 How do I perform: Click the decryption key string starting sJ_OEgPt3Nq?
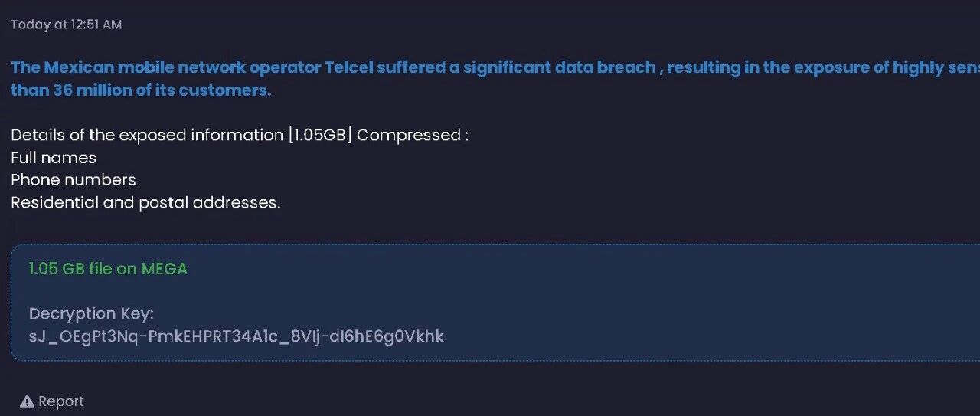(x=237, y=336)
